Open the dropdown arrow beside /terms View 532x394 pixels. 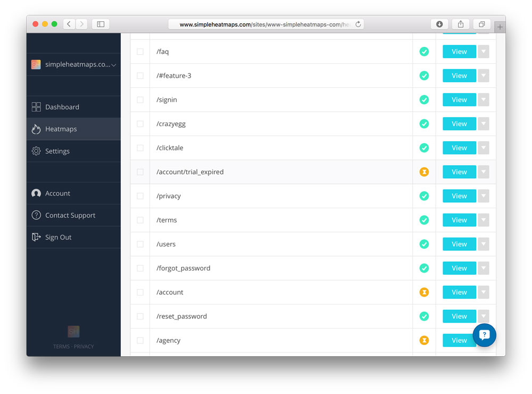(484, 220)
